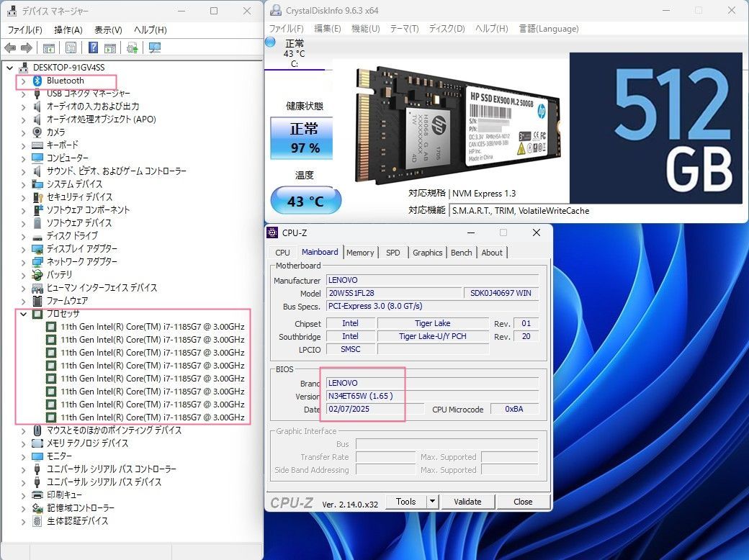Expand the システム デバイス category
The image size is (749, 560).
[23, 184]
